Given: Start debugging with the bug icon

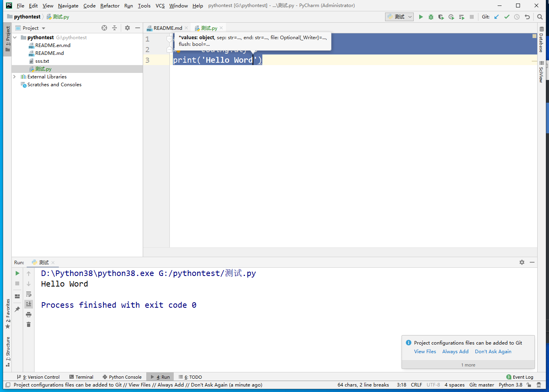Looking at the screenshot, I should pos(431,17).
